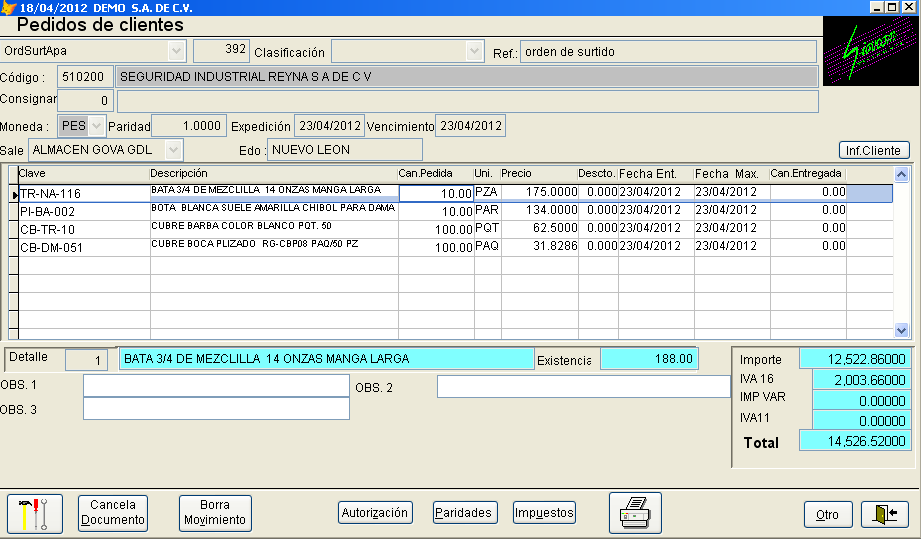This screenshot has width=921, height=539.
Task: Click the OBS. 3 input field
Action: [216, 409]
